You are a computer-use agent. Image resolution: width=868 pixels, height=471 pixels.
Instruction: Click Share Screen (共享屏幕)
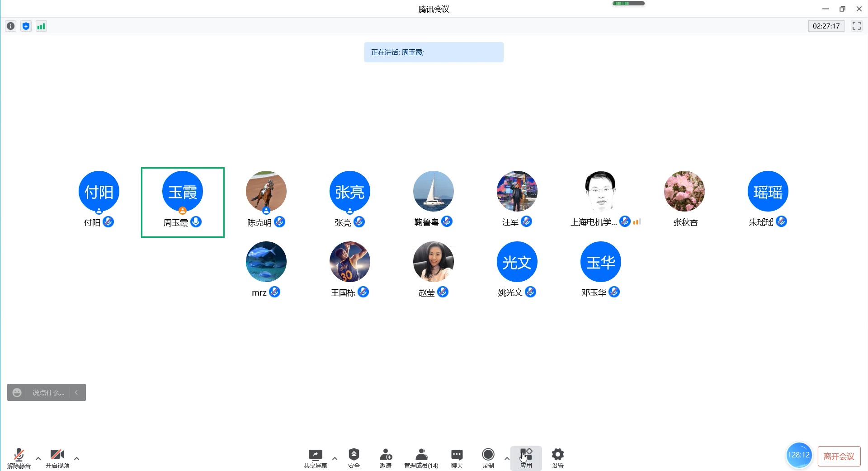pos(315,458)
